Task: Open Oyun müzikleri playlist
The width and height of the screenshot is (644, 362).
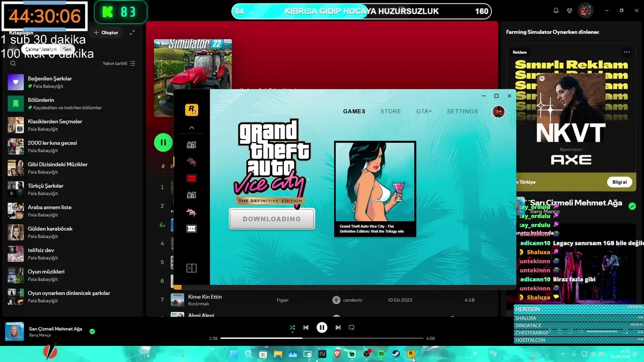Action: coord(72,275)
